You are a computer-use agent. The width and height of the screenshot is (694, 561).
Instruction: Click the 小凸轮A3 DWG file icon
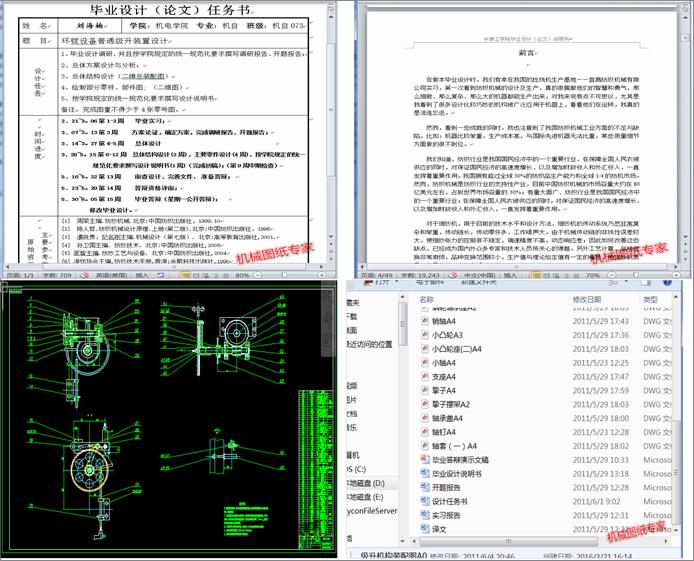point(424,335)
